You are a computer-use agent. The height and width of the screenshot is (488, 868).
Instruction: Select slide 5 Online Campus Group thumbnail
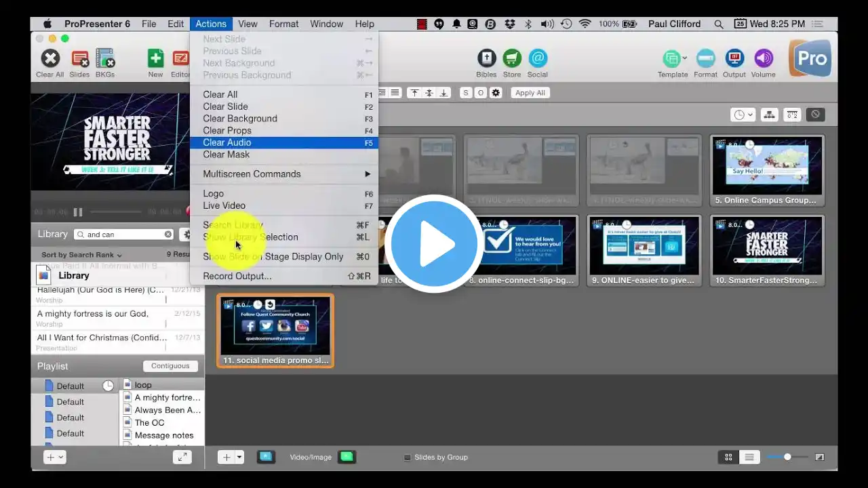767,171
